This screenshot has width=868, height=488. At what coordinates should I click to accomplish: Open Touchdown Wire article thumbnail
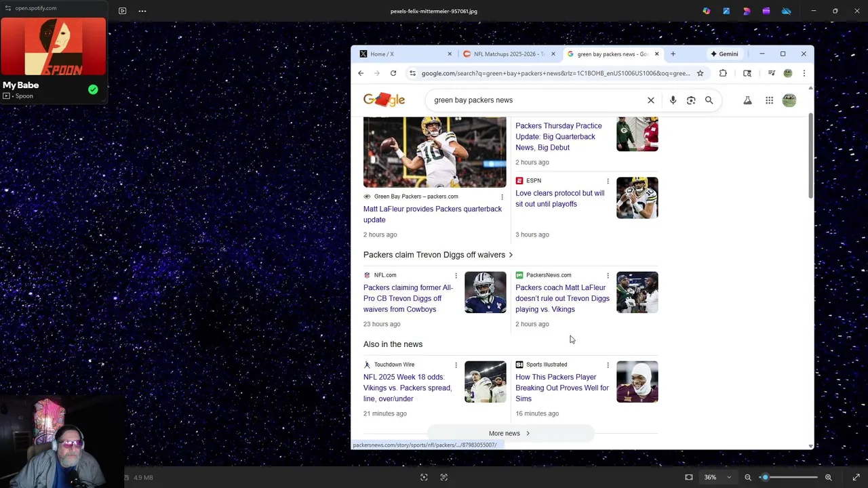pyautogui.click(x=486, y=382)
